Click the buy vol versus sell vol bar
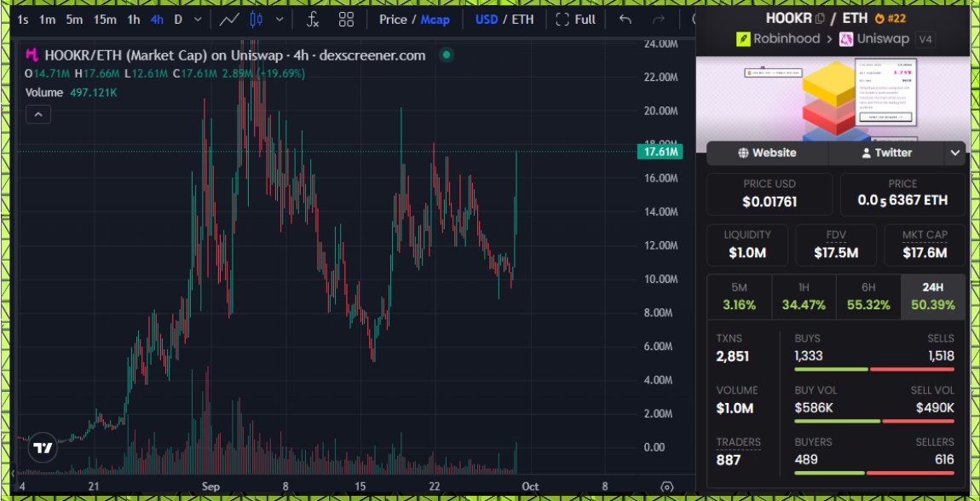This screenshot has height=501, width=980. 874,421
